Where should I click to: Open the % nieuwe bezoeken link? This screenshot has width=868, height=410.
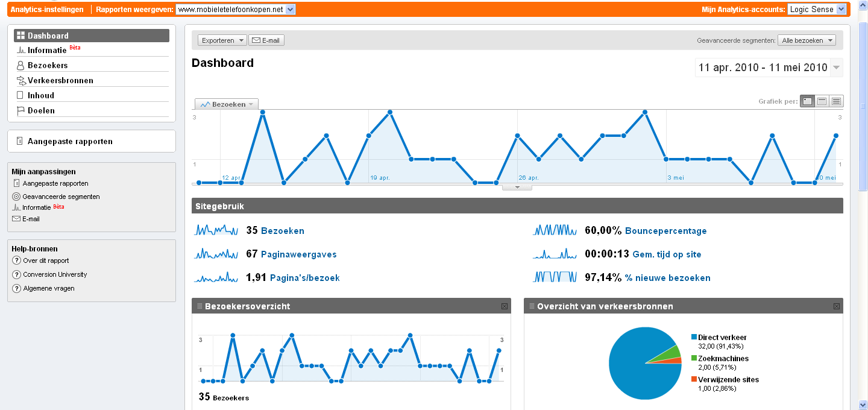[668, 278]
